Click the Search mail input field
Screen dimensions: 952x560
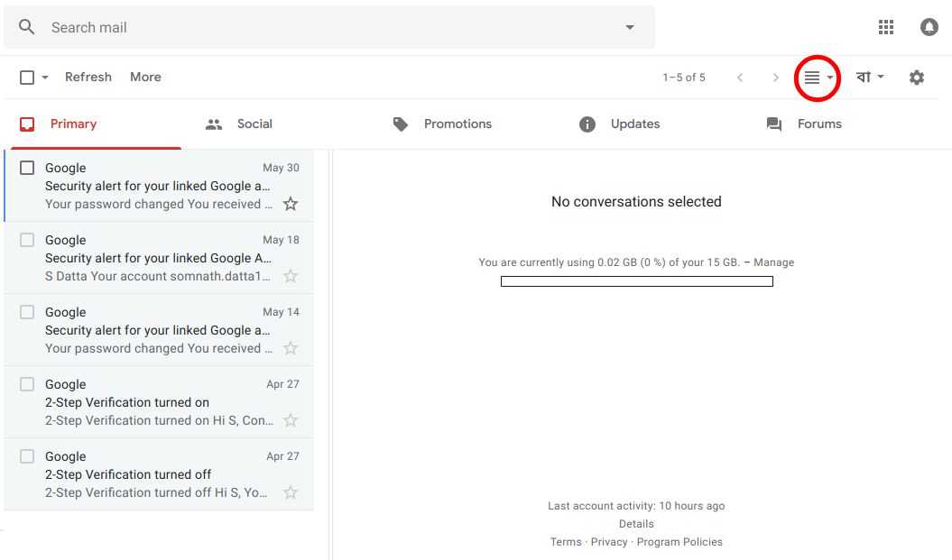click(x=271, y=27)
